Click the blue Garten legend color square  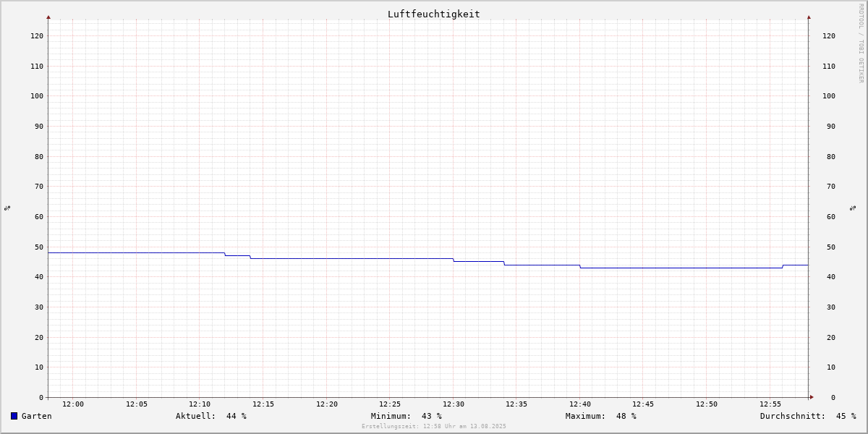[x=14, y=416]
